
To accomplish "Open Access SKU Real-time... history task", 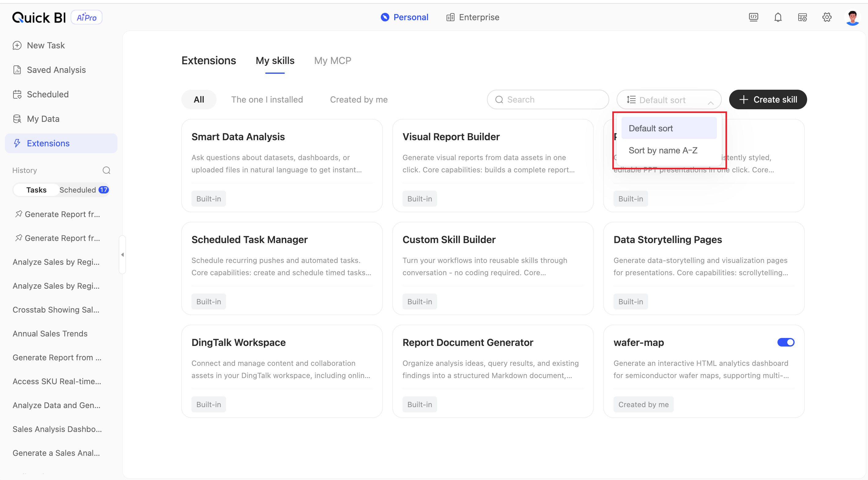I will (57, 381).
